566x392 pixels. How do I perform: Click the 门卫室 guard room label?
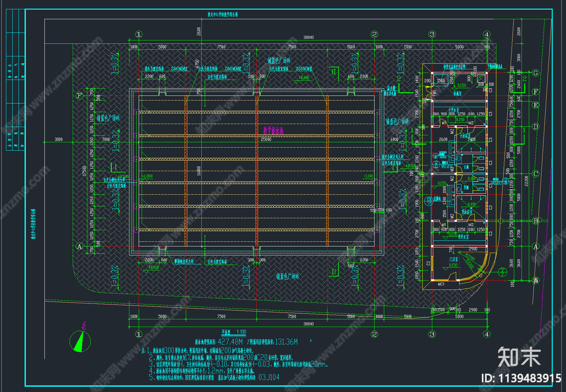click(454, 259)
